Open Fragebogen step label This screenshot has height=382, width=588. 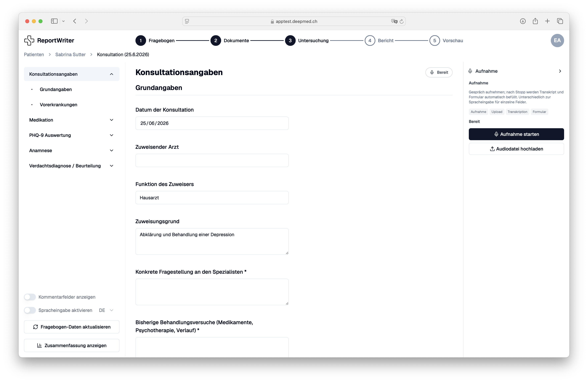[162, 41]
